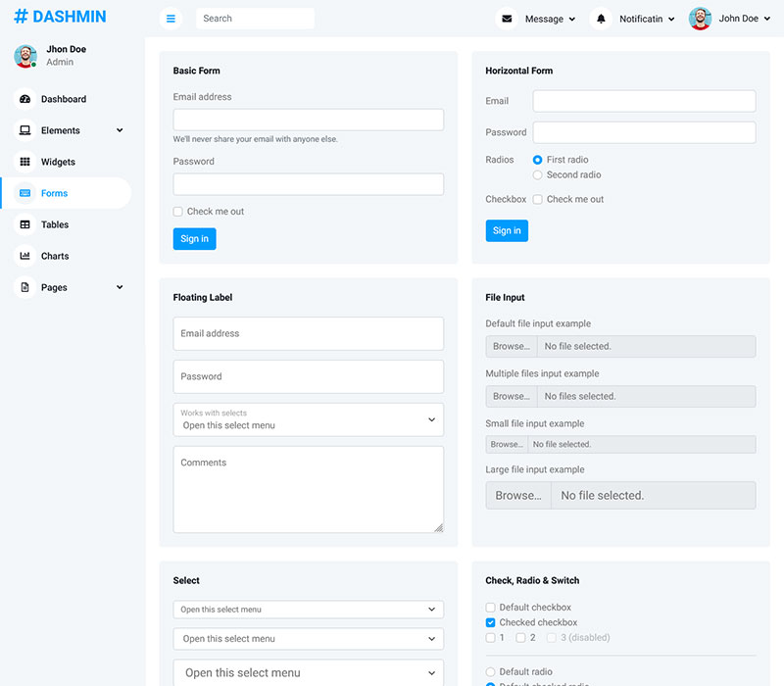Click the Dashboard speedometer icon in sidebar
Screen dimensions: 784x686
[25, 99]
